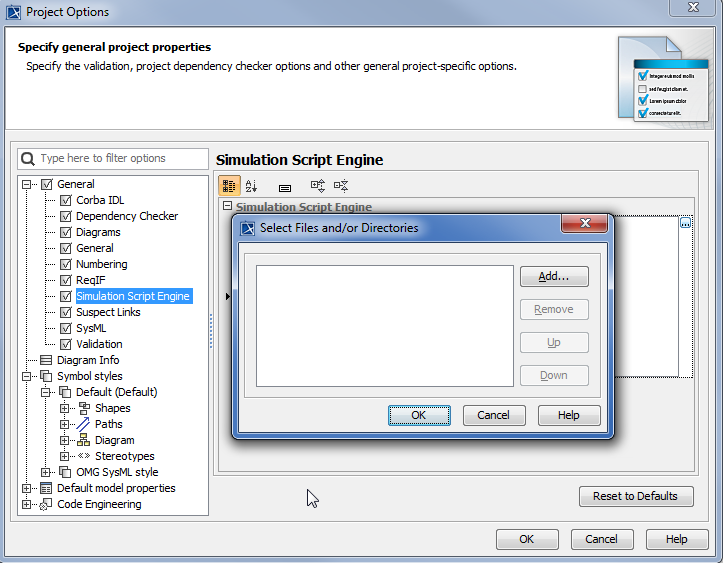723x563 pixels.
Task: Collapse the Symbol styles tree node
Action: [x=26, y=376]
